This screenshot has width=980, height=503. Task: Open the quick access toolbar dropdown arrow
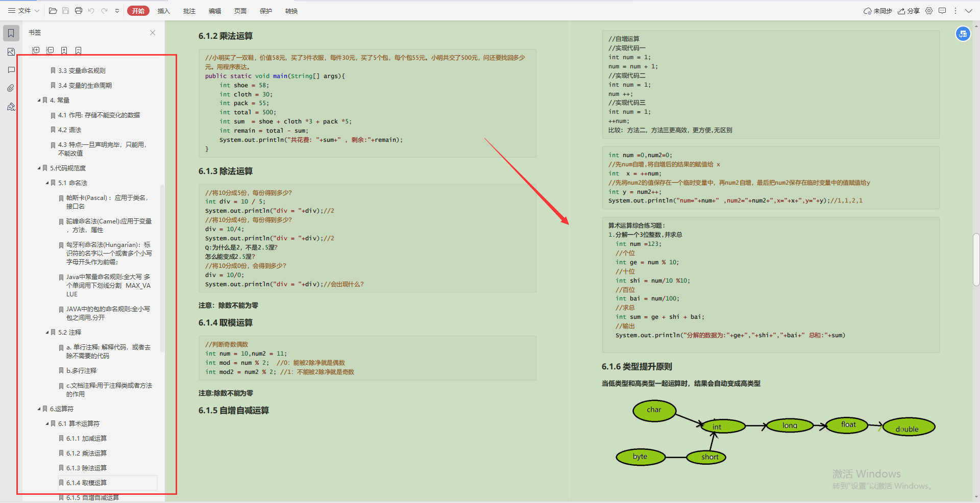coord(117,11)
